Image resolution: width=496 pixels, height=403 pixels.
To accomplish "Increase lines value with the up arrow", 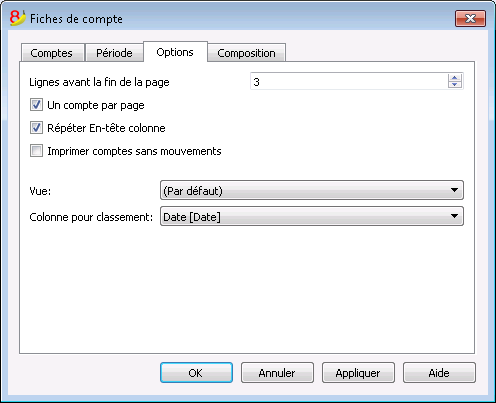I will (455, 78).
